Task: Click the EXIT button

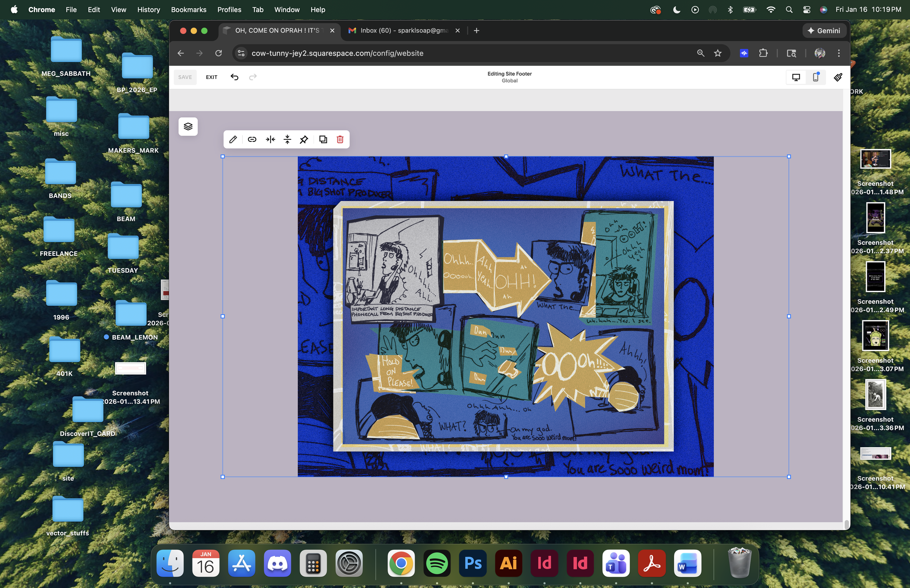Action: [211, 77]
